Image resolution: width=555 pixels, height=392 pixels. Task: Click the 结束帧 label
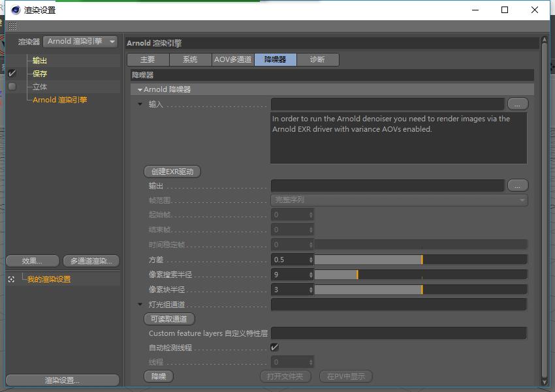point(159,230)
